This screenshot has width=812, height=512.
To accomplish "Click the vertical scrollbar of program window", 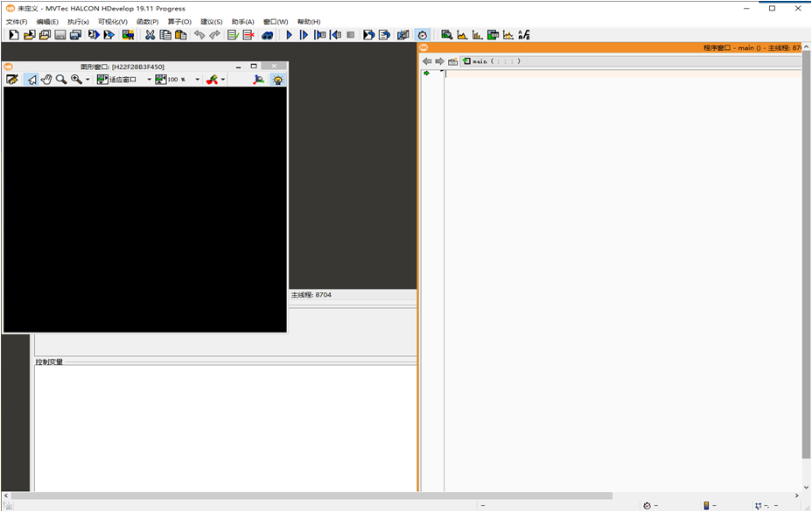I will click(806, 254).
